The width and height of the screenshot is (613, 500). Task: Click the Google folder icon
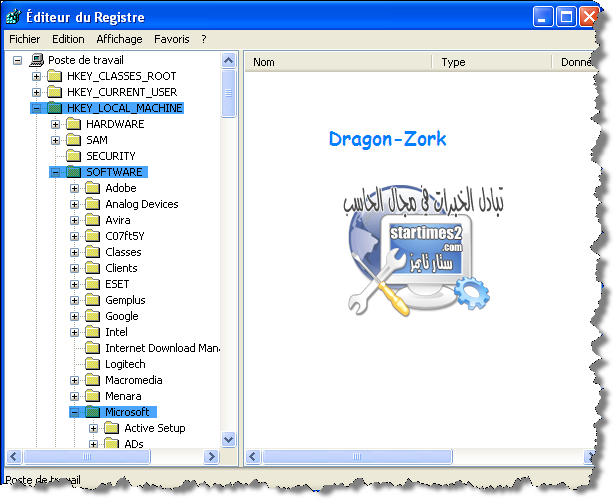pos(93,316)
